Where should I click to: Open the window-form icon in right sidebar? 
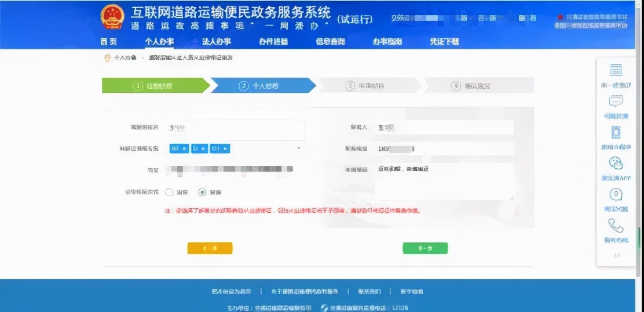616,70
